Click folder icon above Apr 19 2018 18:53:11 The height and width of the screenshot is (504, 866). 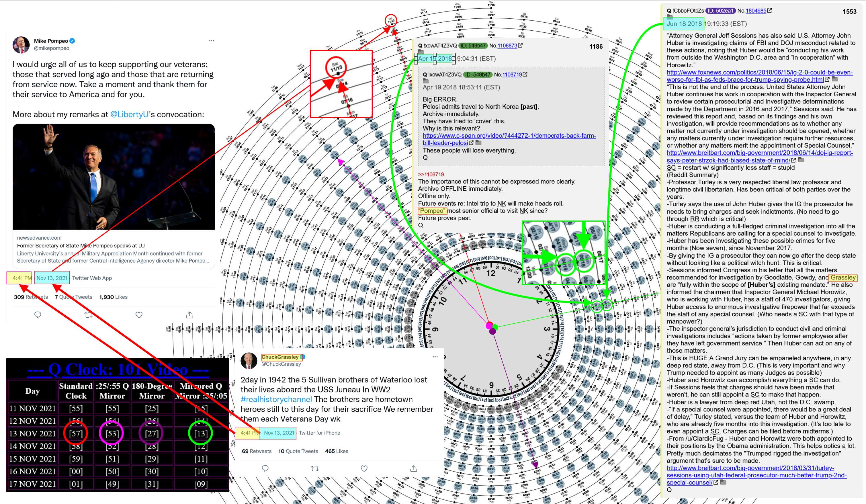[x=426, y=81]
